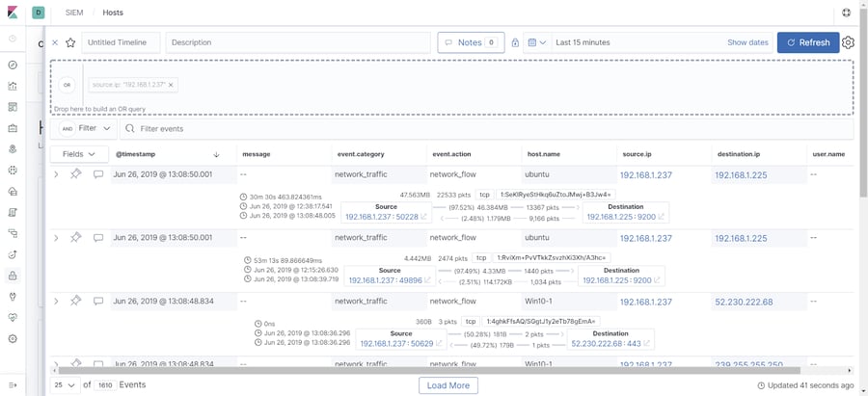Screen dimensions: 868x396
Task: Go to SIEM breadcrumb
Action: pos(74,13)
